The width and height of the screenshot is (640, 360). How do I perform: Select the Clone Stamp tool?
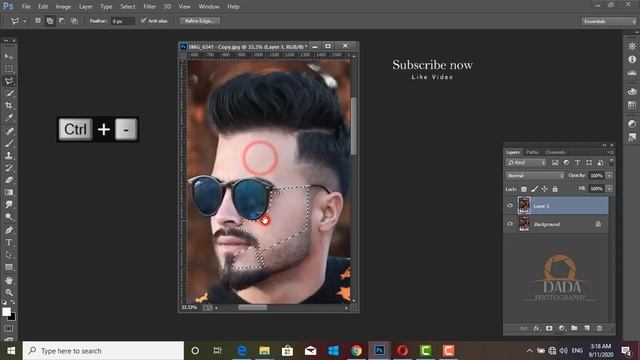coord(9,156)
